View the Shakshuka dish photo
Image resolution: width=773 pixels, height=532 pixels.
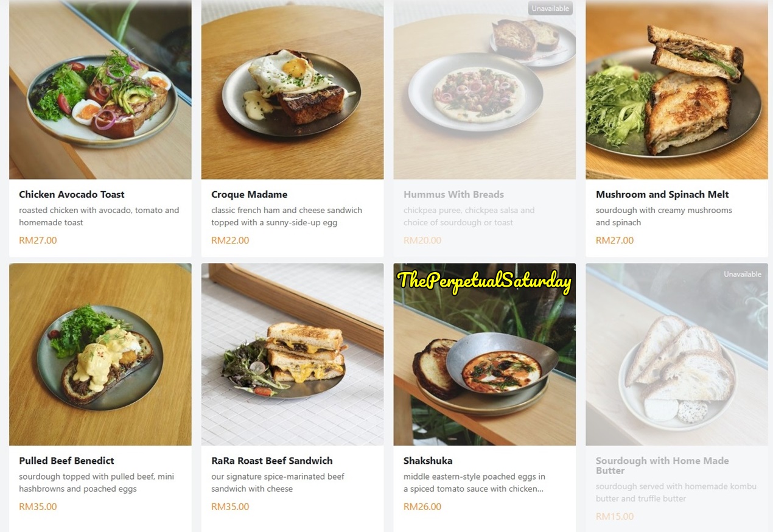pos(484,365)
